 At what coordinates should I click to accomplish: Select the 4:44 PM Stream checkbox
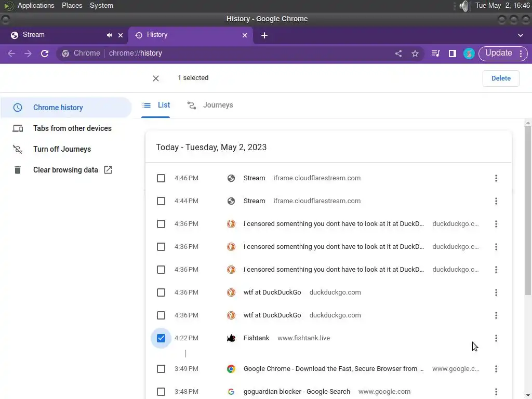[161, 201]
